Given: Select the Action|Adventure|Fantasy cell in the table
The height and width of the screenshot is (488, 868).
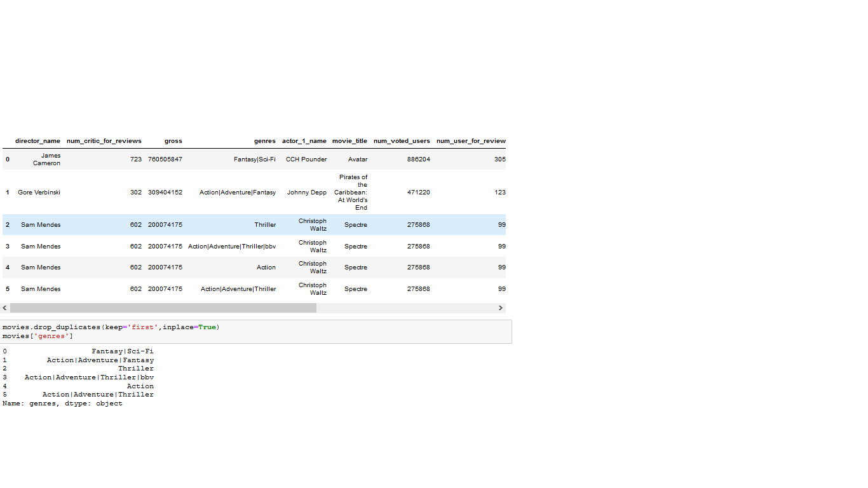Looking at the screenshot, I should 238,193.
